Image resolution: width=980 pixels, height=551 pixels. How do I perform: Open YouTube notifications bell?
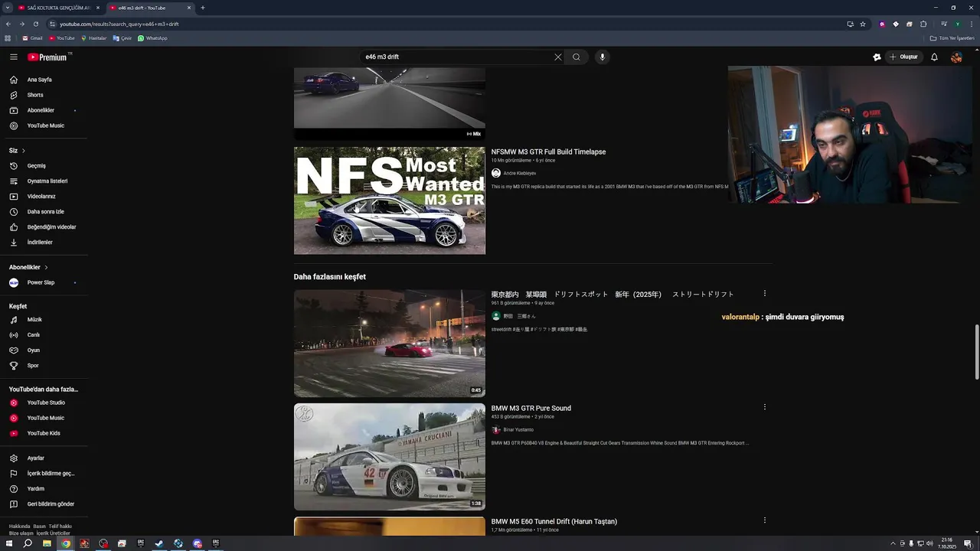934,57
